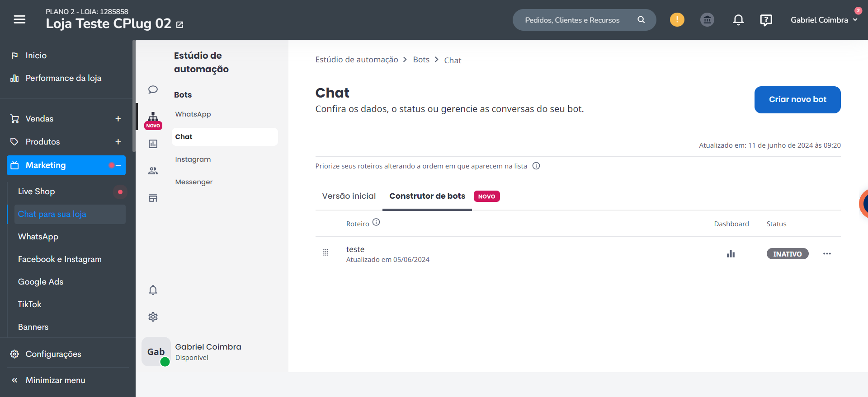Open the bank institution icon in header
Viewport: 868px width, 397px height.
707,19
